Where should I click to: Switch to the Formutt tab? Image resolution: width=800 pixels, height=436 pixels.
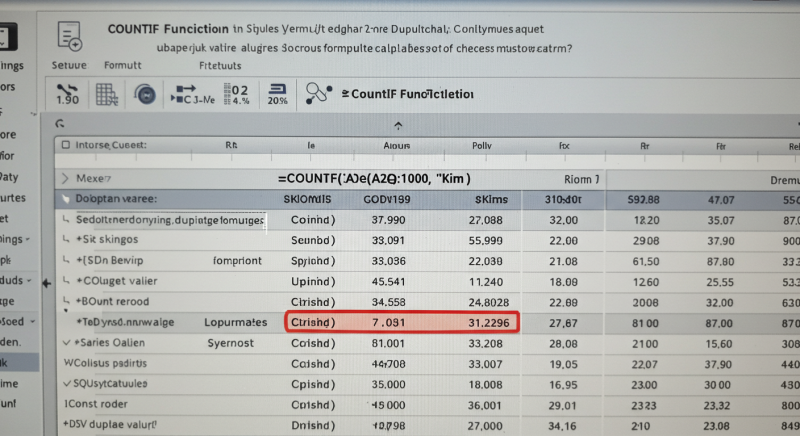(x=122, y=65)
